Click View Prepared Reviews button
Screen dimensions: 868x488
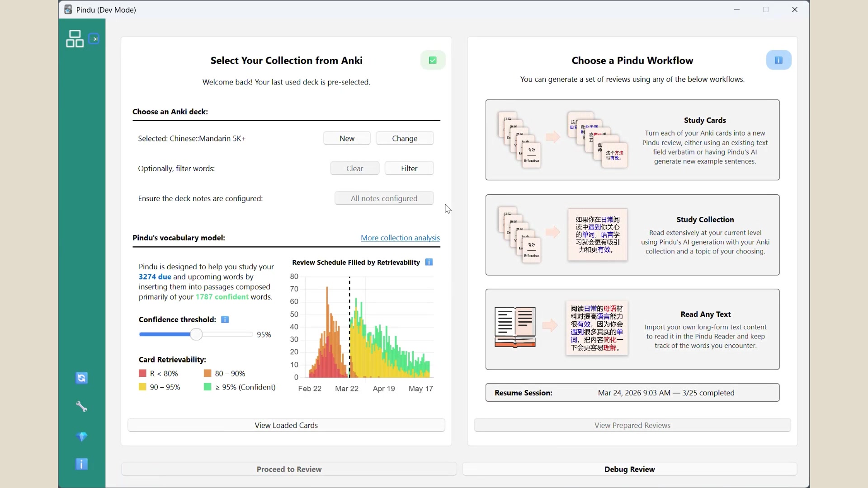[632, 425]
